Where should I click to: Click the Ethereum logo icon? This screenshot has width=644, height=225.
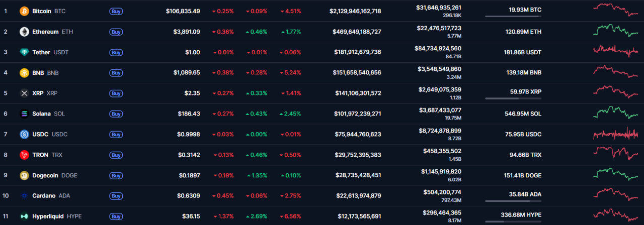click(24, 32)
